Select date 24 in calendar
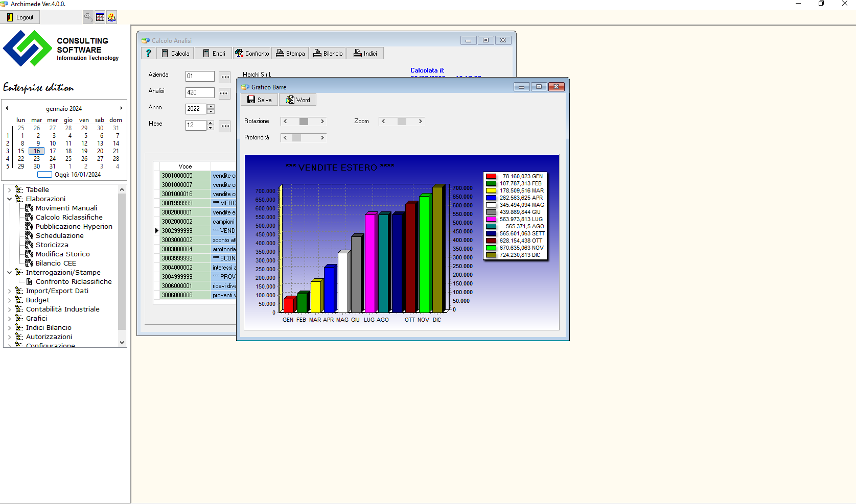856x504 pixels. coord(53,159)
